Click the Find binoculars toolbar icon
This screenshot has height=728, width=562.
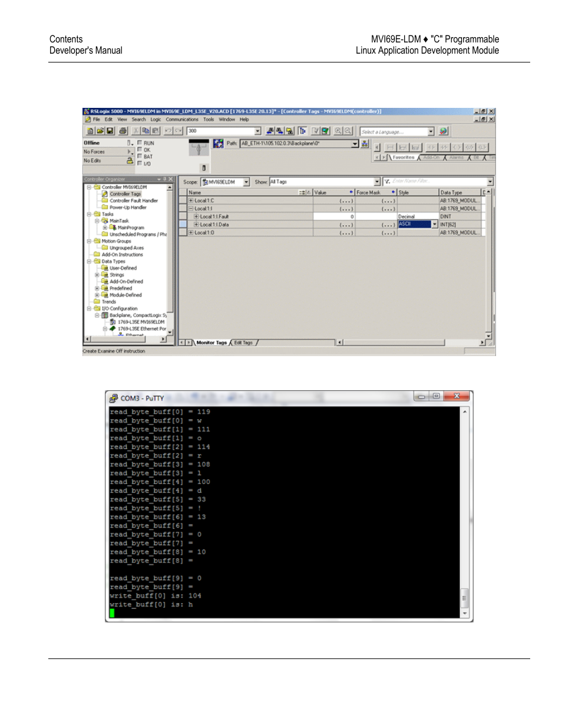point(270,131)
